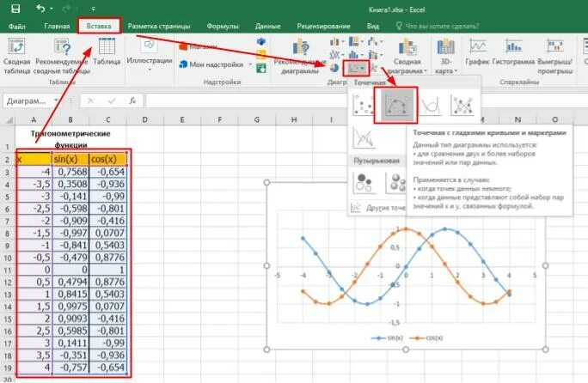Insert a line or area chart

(336, 55)
